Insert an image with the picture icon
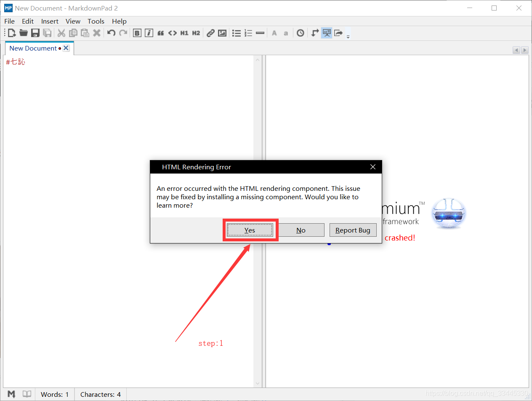Image resolution: width=532 pixels, height=401 pixels. [x=222, y=33]
